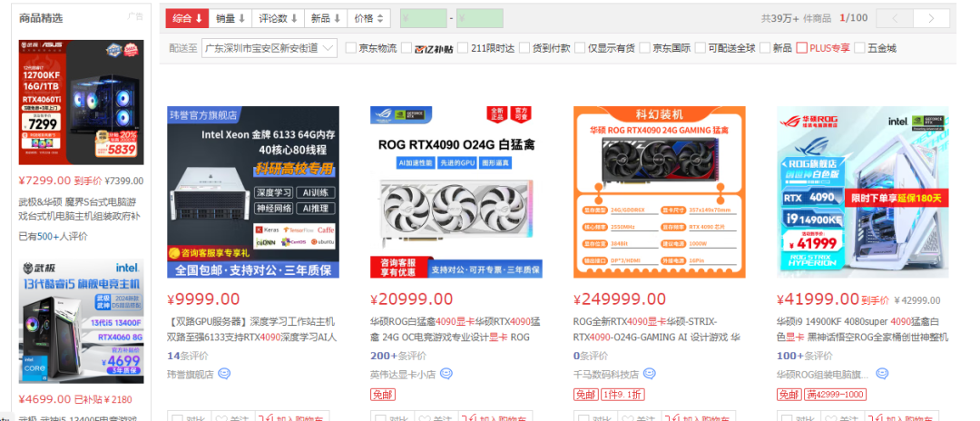Screen dimensions: 980x421
Task: Check the 新品 filter checkbox
Action: point(765,47)
